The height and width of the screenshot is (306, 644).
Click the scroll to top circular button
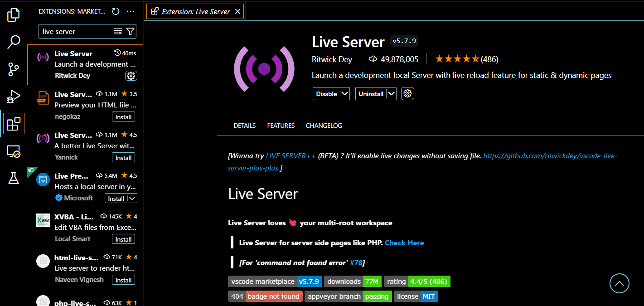point(619,284)
